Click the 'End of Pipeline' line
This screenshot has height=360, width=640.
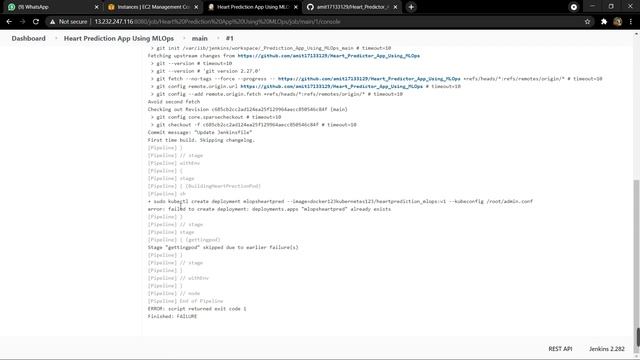point(185,301)
